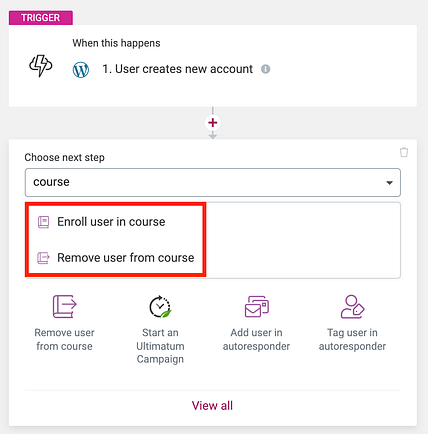Open info tooltip beside User creates new account
The image size is (428, 434).
(265, 69)
